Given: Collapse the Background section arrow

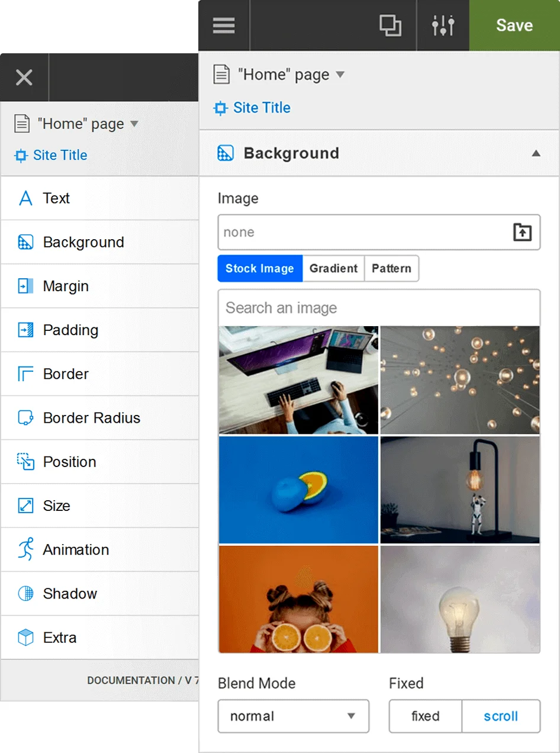Looking at the screenshot, I should click(536, 153).
